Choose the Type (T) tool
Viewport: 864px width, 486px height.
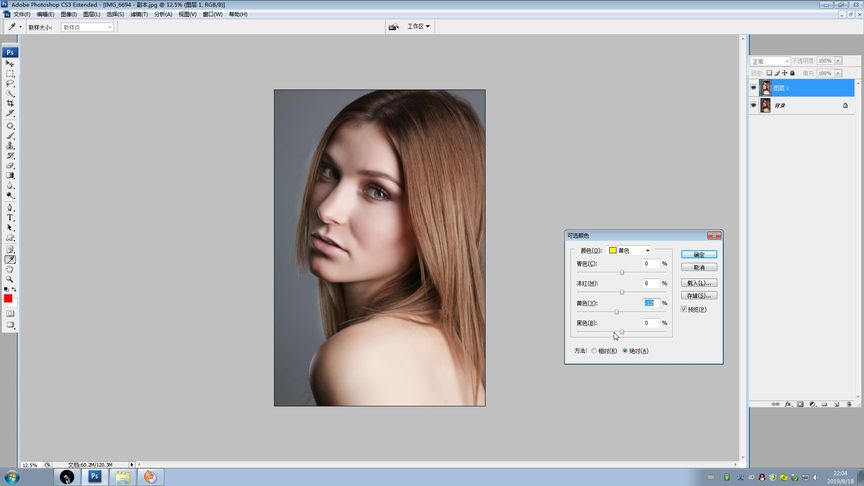pos(10,217)
